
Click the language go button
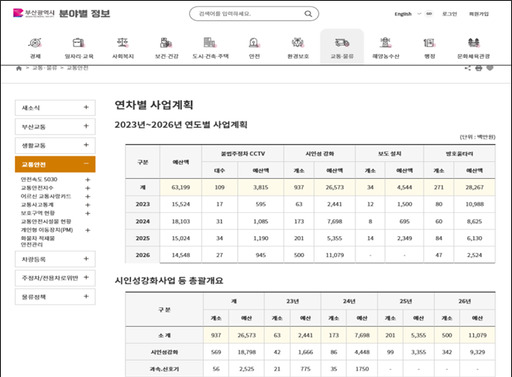point(429,14)
